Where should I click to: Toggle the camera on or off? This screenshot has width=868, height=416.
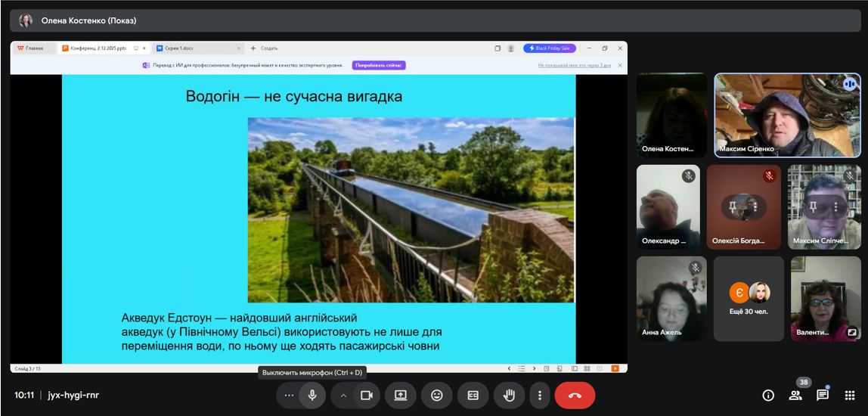point(367,395)
